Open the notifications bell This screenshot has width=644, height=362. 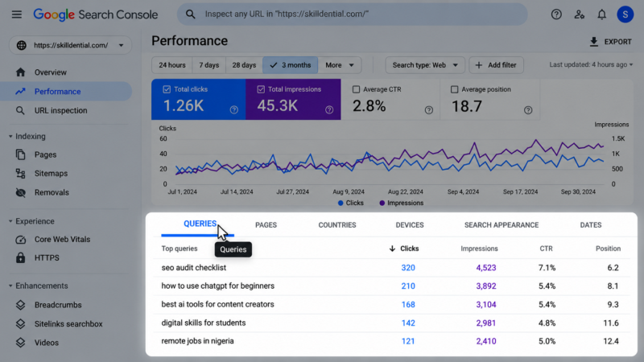(x=601, y=14)
